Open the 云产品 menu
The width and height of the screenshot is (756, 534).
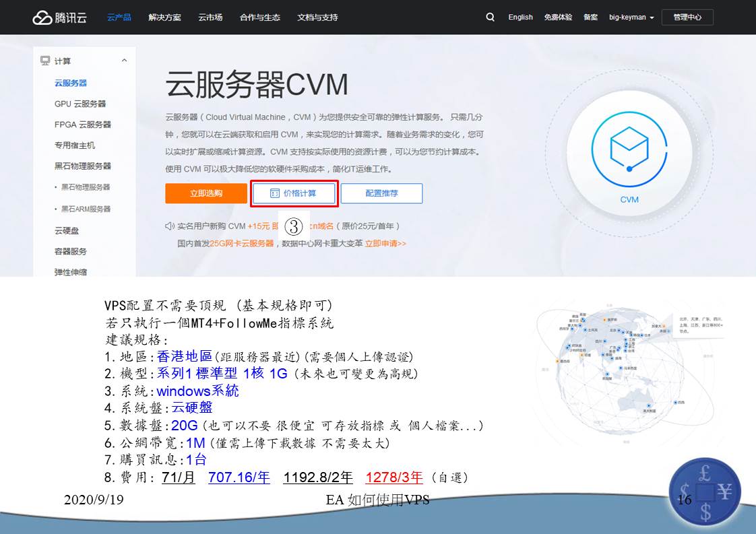click(x=119, y=18)
